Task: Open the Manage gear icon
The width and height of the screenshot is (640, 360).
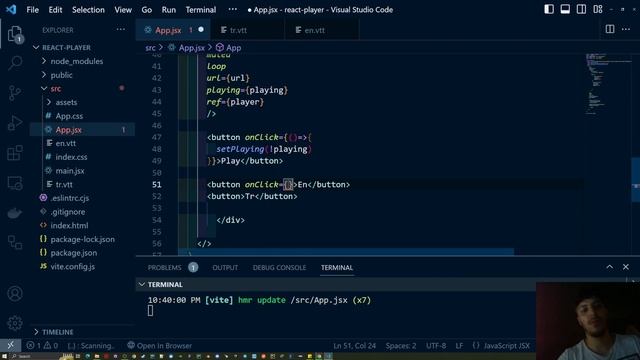Action: [15, 323]
